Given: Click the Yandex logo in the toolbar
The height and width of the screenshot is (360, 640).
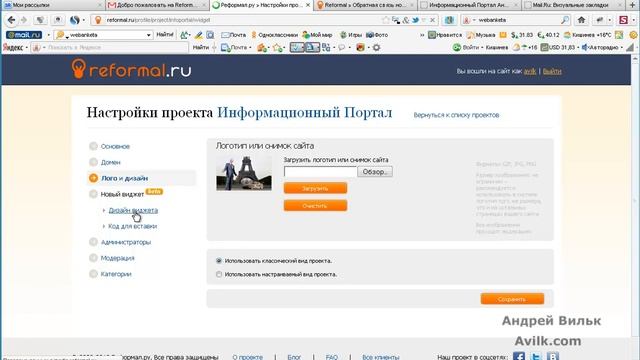Looking at the screenshot, I should [13, 48].
